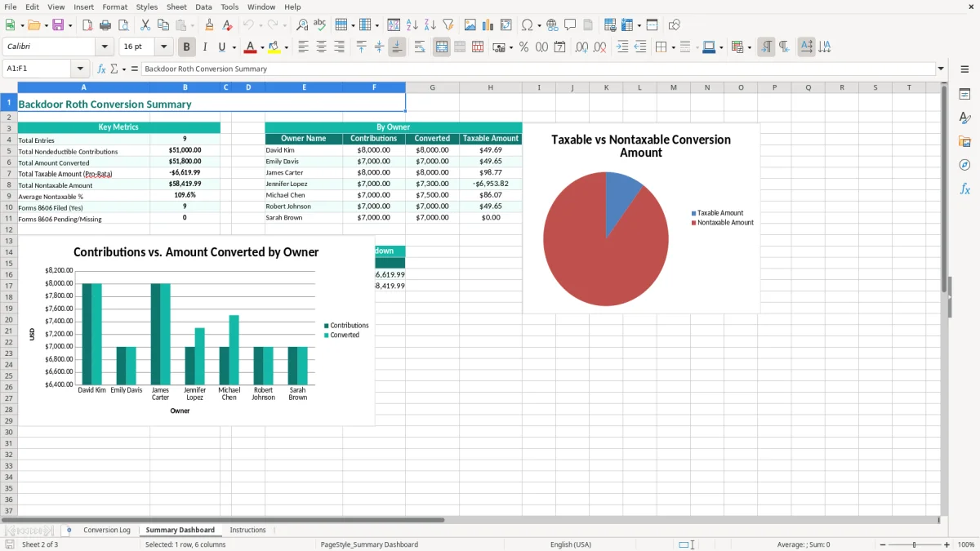Viewport: 980px width, 551px height.
Task: Click the Sort Ascending icon
Action: (x=412, y=25)
